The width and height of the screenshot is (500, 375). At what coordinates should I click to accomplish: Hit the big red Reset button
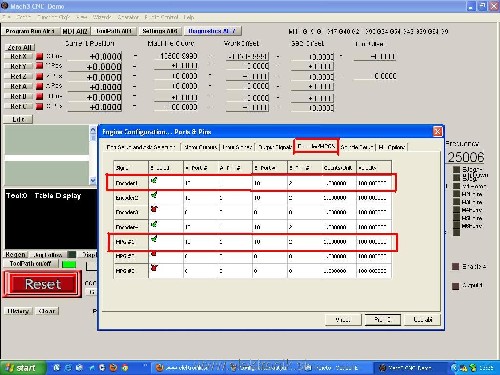42,284
